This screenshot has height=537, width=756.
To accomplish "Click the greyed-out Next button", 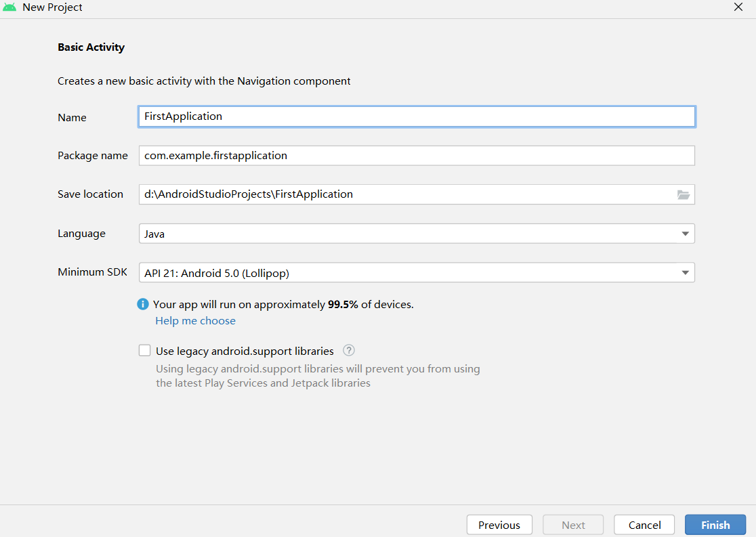I will pos(573,525).
